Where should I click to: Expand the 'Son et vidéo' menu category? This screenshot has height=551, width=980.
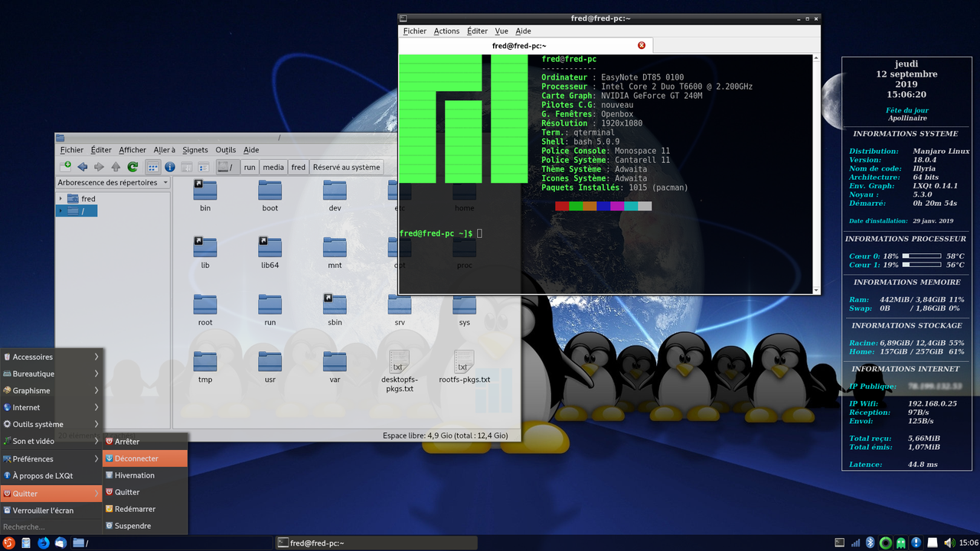pyautogui.click(x=51, y=441)
